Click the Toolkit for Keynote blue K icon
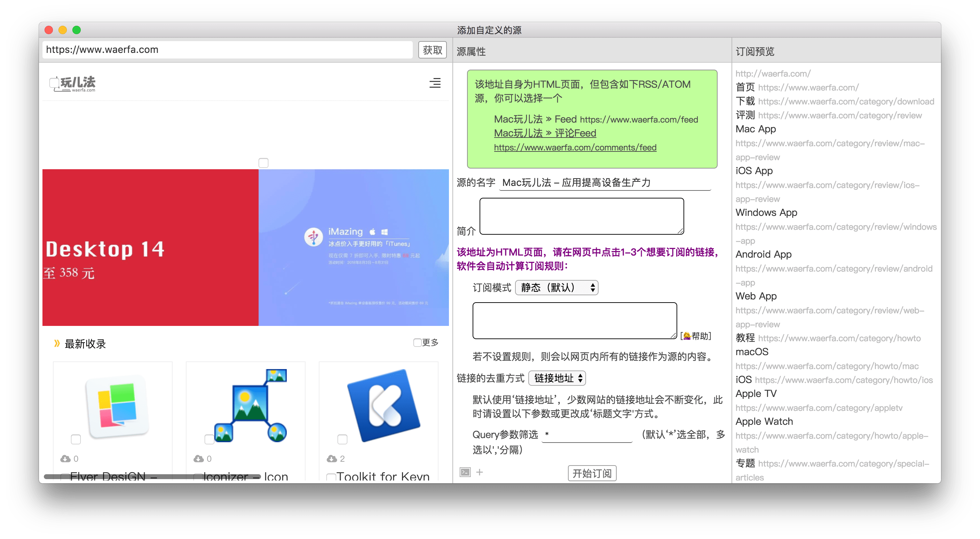This screenshot has height=539, width=980. [383, 405]
